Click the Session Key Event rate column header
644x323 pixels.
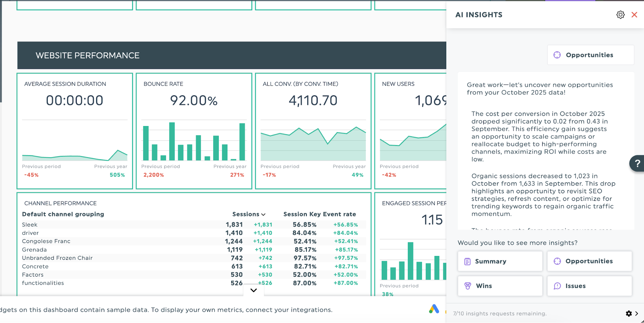point(320,214)
